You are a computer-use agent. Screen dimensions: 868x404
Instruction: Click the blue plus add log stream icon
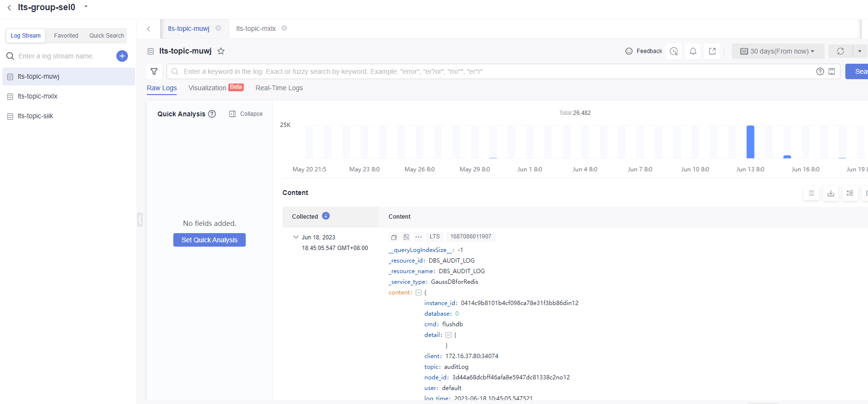point(122,56)
